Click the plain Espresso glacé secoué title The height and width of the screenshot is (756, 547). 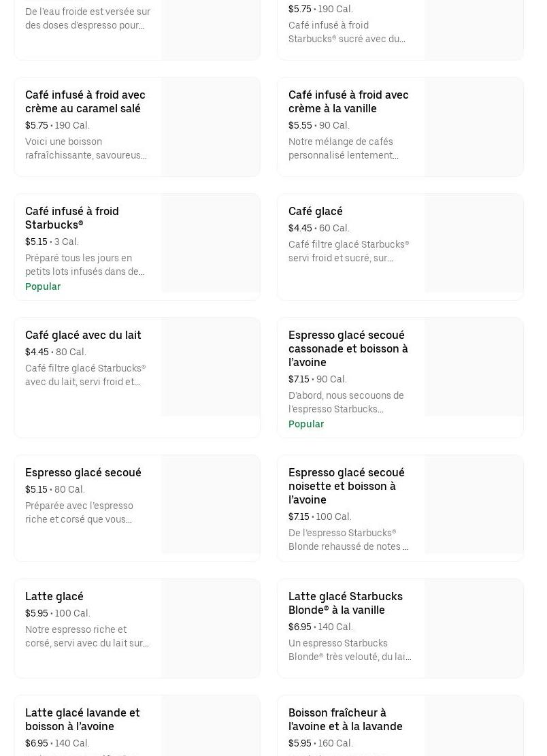83,472
